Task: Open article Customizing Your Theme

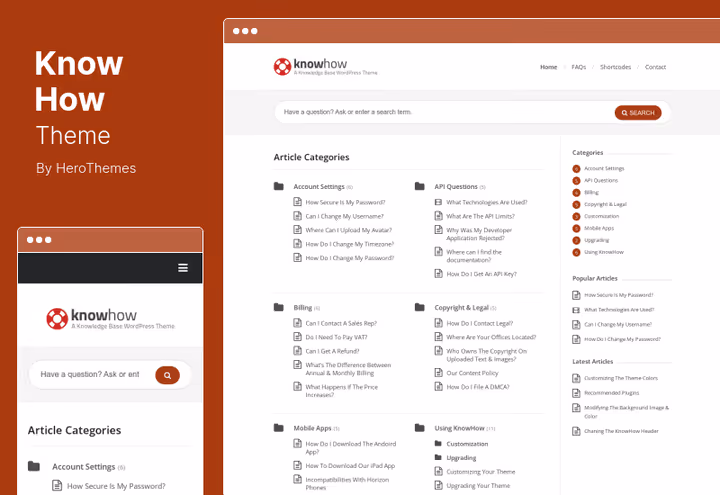Action: [x=481, y=472]
